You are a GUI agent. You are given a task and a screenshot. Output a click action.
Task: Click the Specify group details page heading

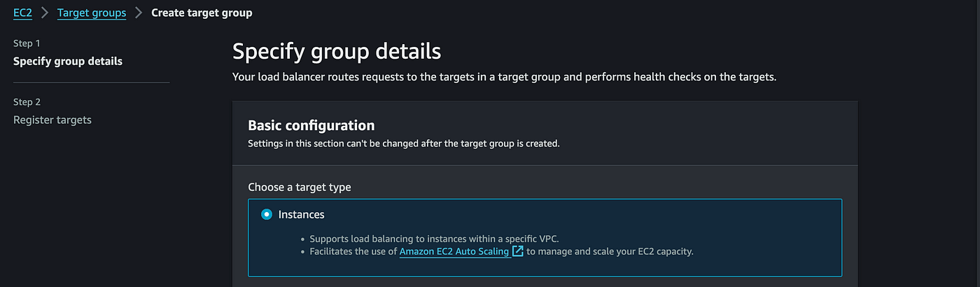(337, 52)
